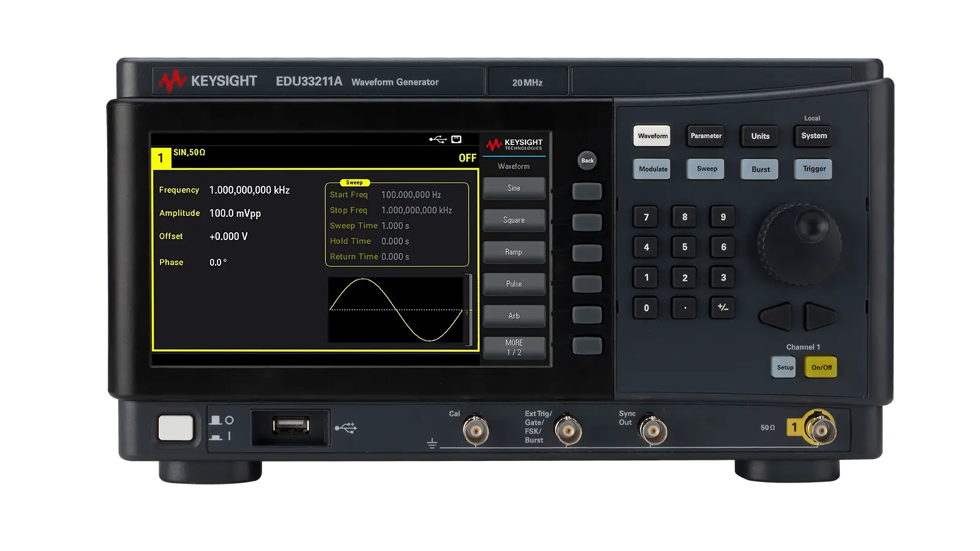Select the Offset value +0.000 V
This screenshot has width=980, height=551.
pos(228,236)
